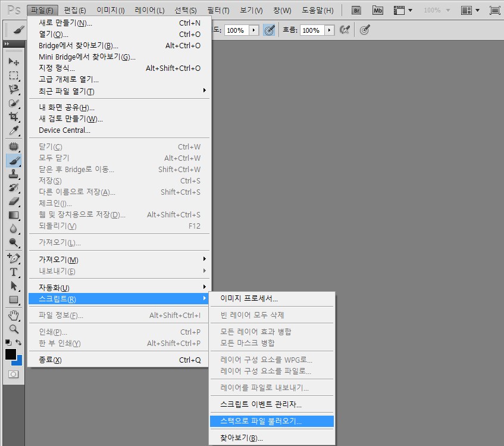Select the History Brush tool
Viewport: 504px width, 446px height.
pos(14,188)
